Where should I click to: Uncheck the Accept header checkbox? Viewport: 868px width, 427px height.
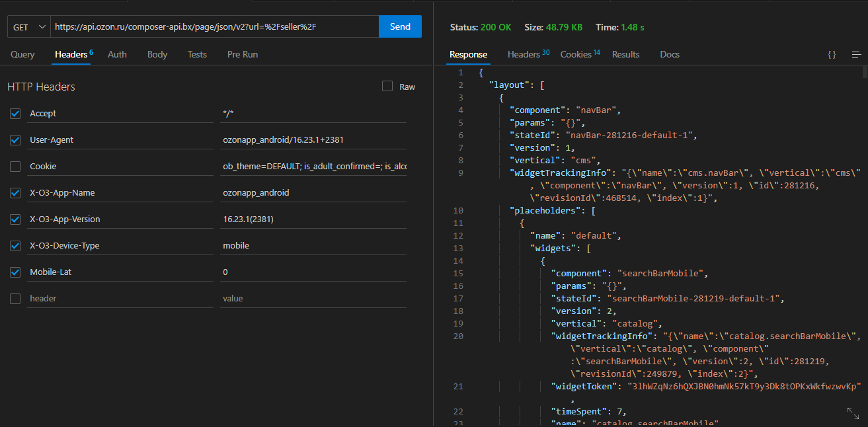click(x=15, y=114)
